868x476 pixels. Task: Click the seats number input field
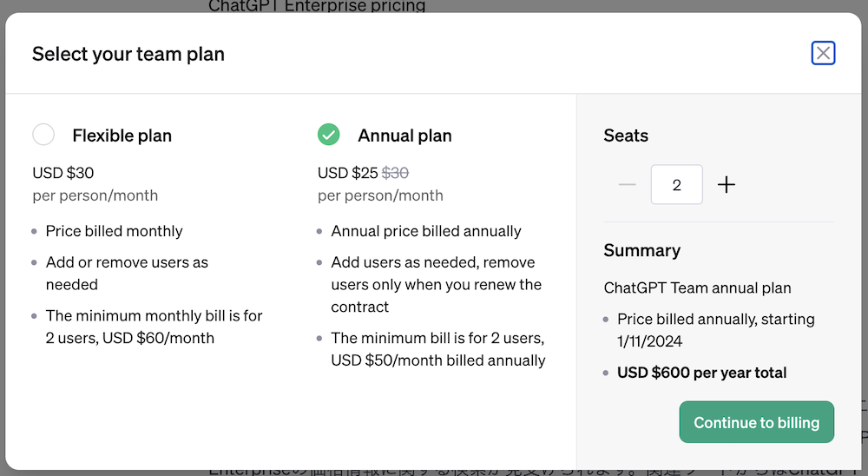677,185
